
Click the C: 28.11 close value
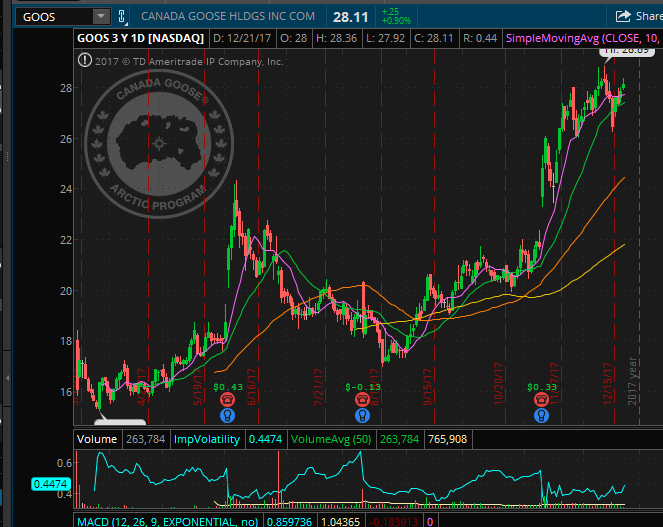pyautogui.click(x=434, y=38)
